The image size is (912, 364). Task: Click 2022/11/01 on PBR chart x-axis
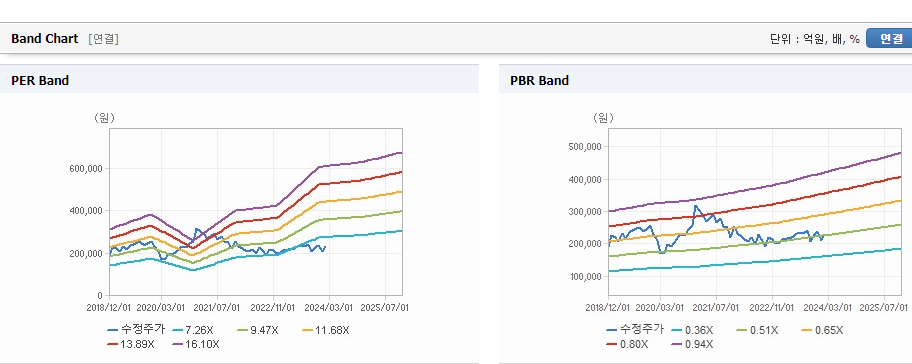click(x=772, y=308)
